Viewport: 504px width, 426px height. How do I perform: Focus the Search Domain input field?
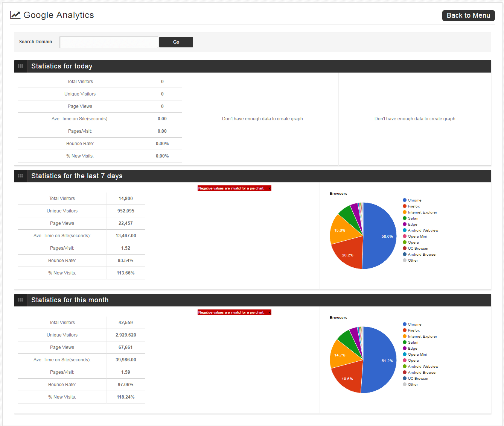[x=109, y=42]
